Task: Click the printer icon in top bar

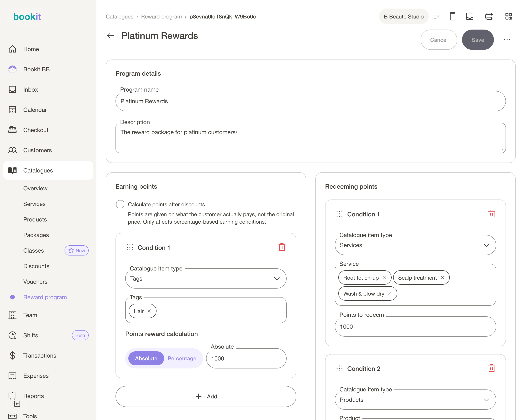Action: 489,17
